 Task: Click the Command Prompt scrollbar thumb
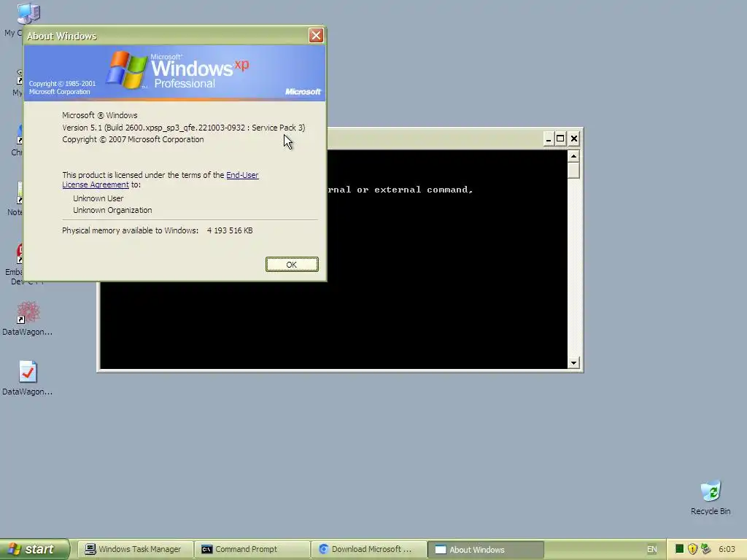click(x=573, y=171)
